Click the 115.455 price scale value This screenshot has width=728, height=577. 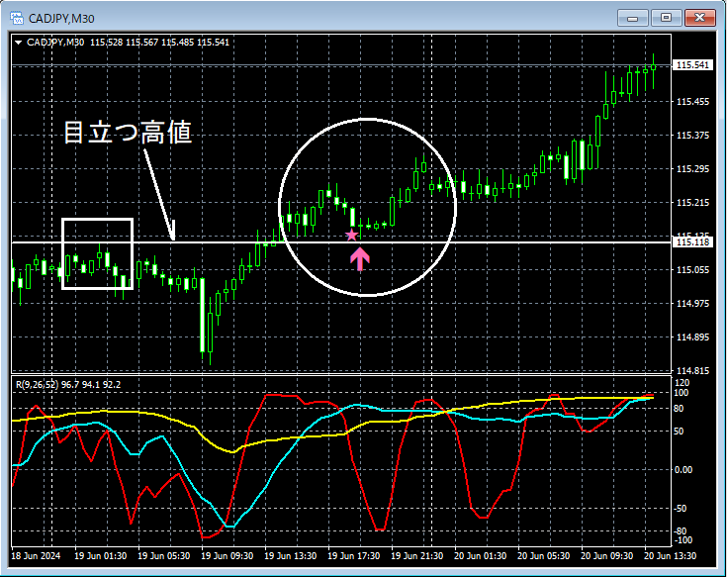[x=692, y=101]
